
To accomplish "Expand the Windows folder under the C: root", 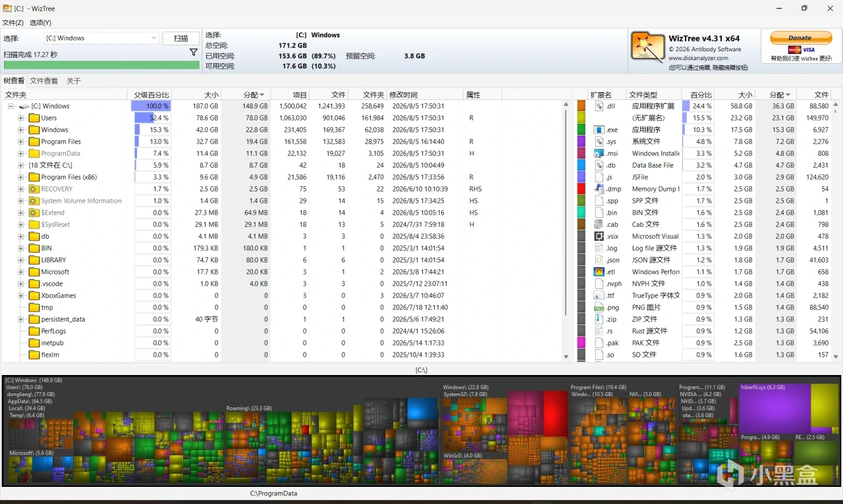I will (x=21, y=130).
